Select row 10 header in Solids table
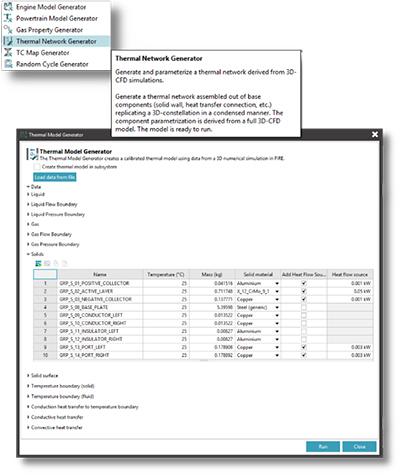 pos(45,355)
